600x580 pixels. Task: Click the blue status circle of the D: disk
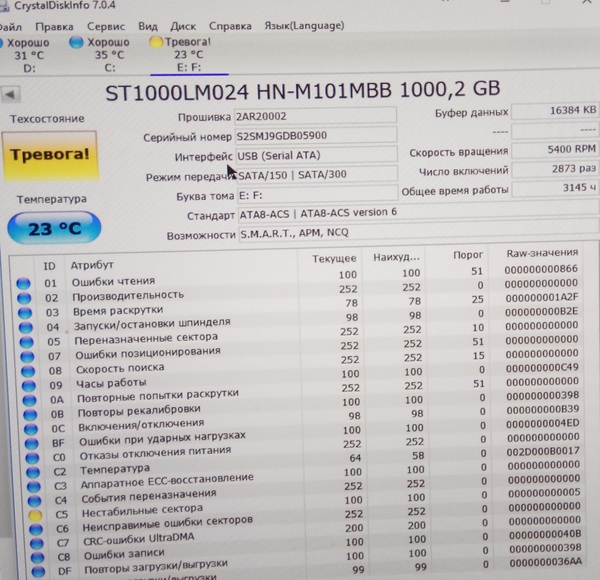tap(5, 43)
